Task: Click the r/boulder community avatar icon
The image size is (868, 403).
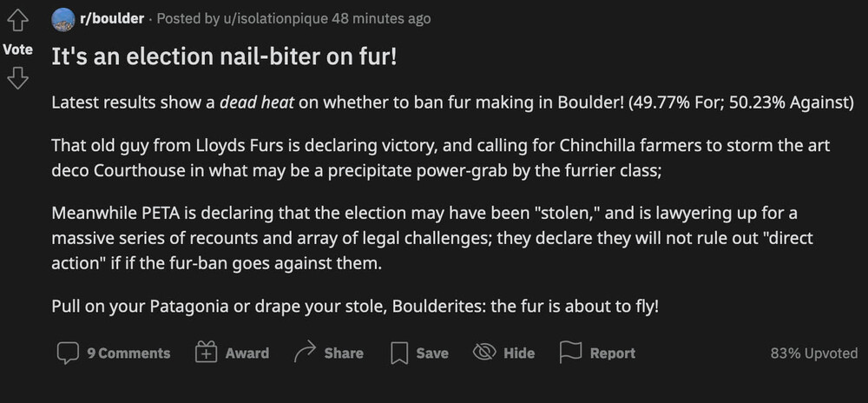Action: [62, 18]
